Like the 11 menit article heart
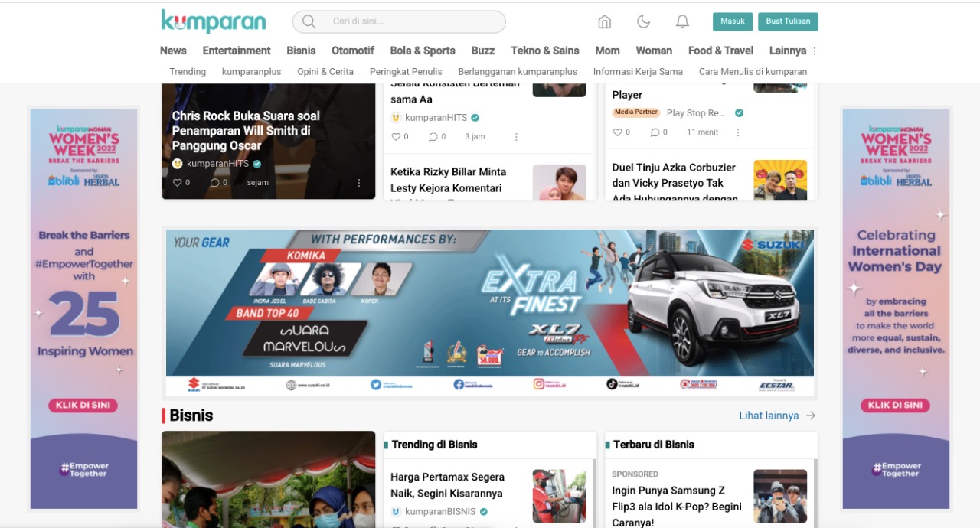 tap(617, 132)
